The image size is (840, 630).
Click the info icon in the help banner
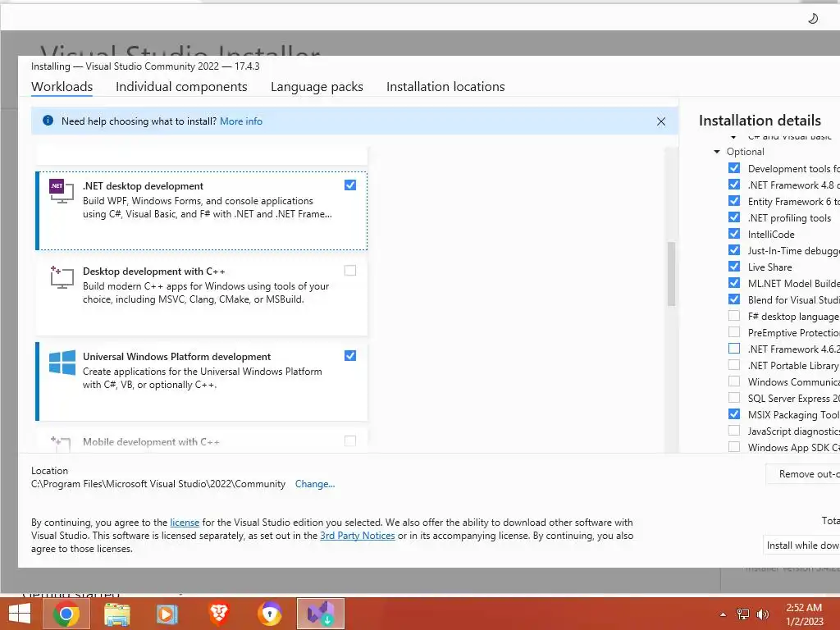(x=48, y=121)
